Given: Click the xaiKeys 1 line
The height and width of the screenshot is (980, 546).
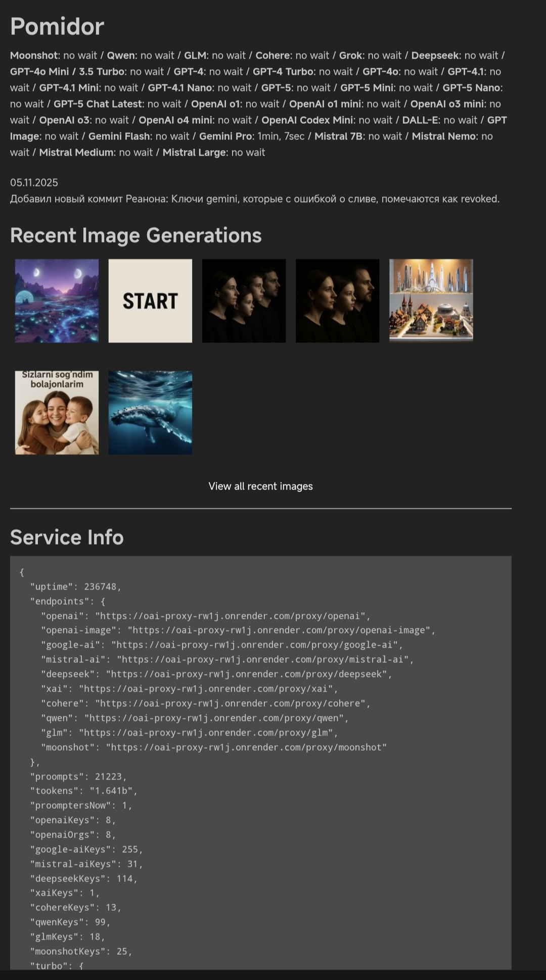Looking at the screenshot, I should pos(65,893).
